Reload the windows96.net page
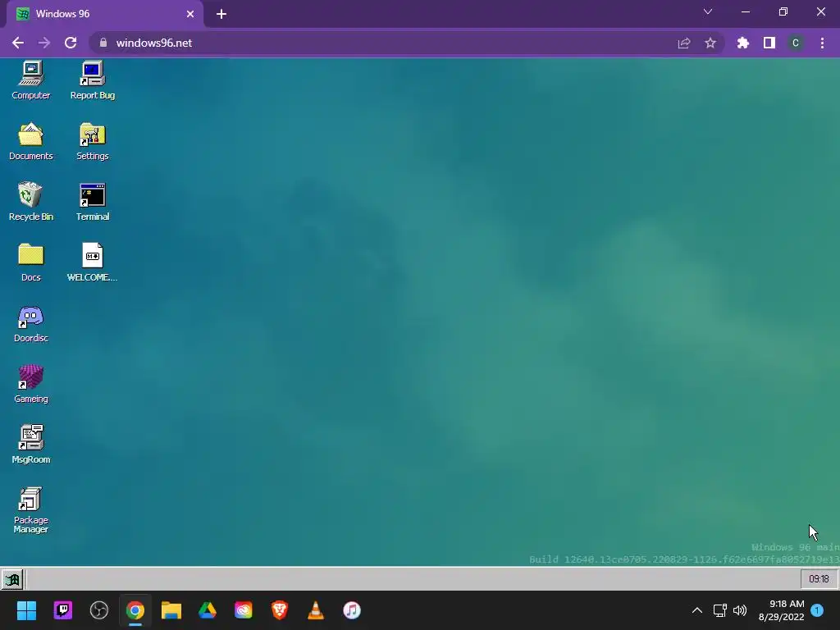Viewport: 840px width, 630px height. [x=71, y=43]
